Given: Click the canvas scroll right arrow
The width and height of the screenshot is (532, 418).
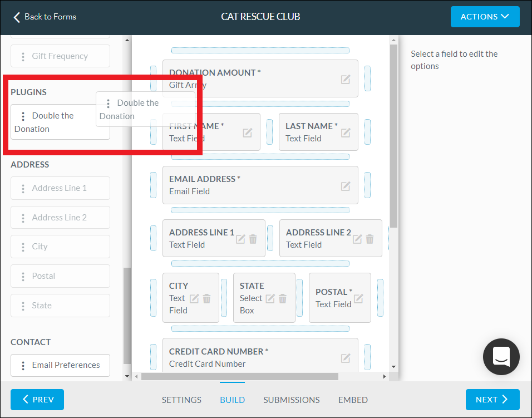Looking at the screenshot, I should (384, 377).
